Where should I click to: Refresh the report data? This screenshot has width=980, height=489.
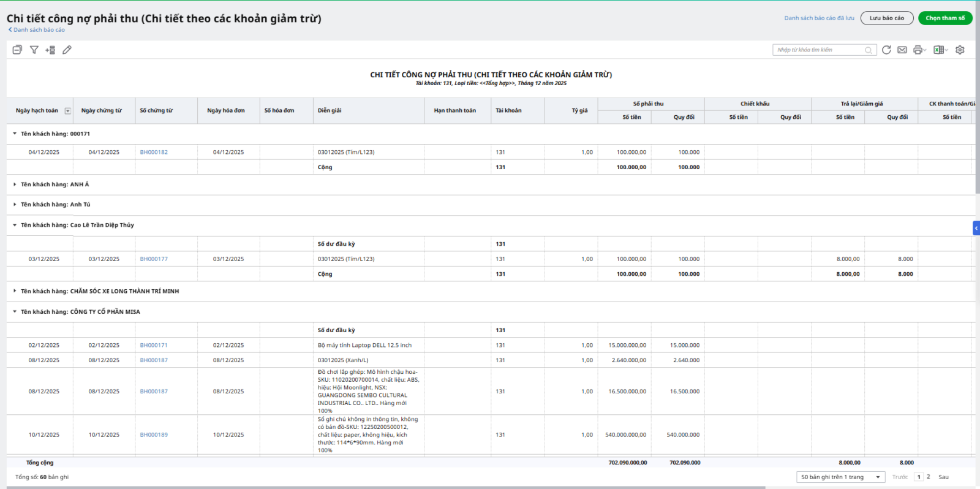[886, 50]
